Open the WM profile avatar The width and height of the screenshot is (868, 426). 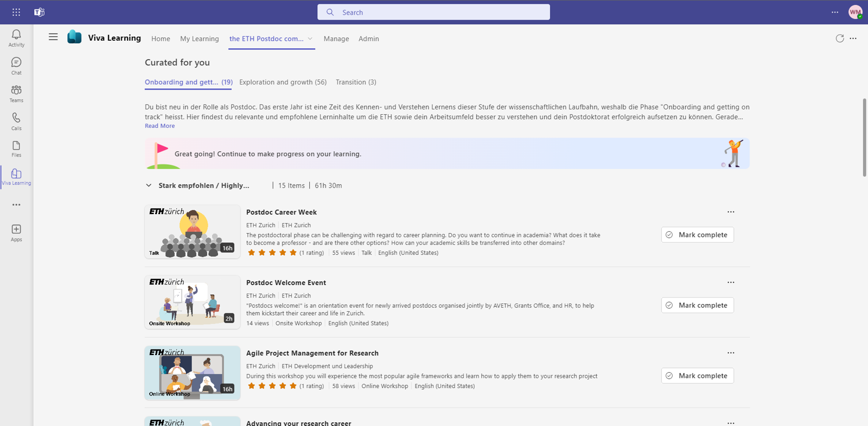856,12
